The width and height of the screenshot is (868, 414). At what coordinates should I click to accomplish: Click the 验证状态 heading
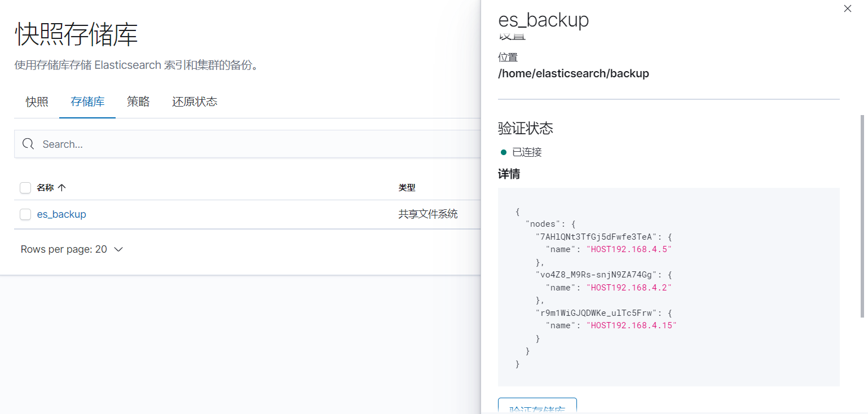pos(526,129)
